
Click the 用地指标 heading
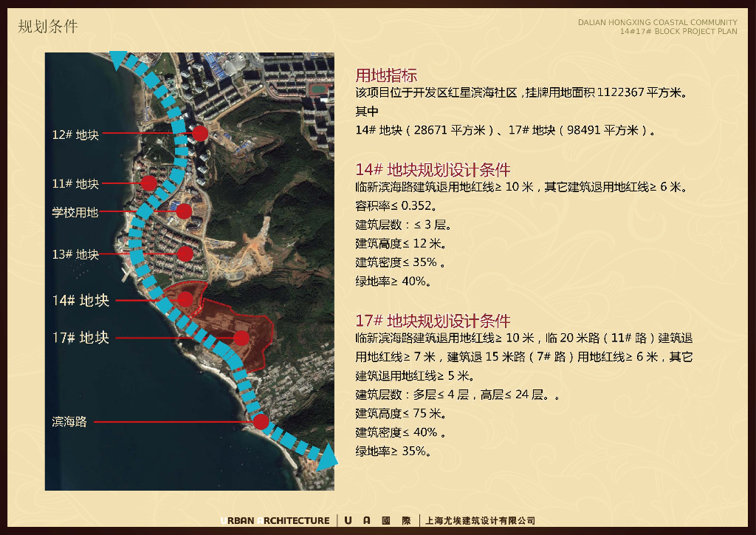(386, 75)
